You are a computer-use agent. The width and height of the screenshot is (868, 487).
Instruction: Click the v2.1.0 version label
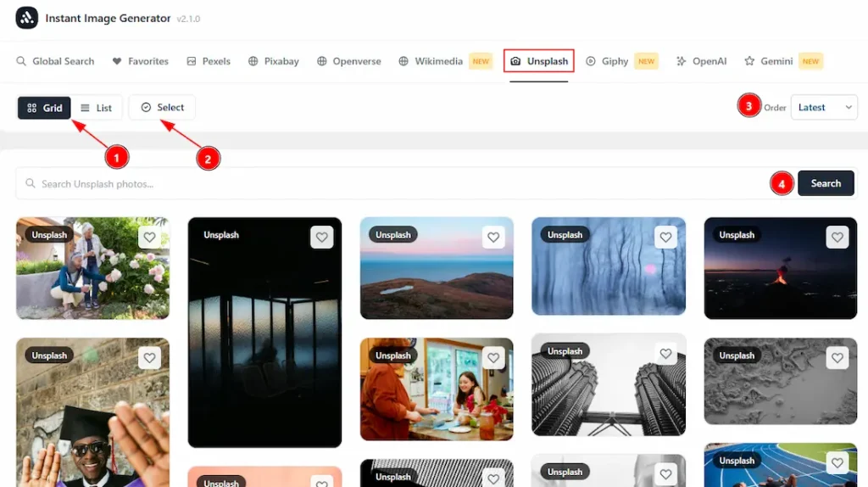[x=188, y=19]
